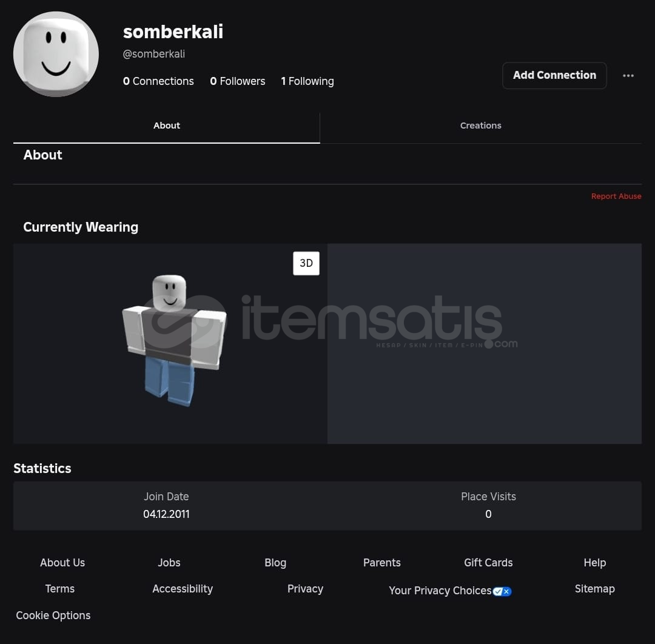
Task: Open the 1 Following list
Action: tap(307, 81)
